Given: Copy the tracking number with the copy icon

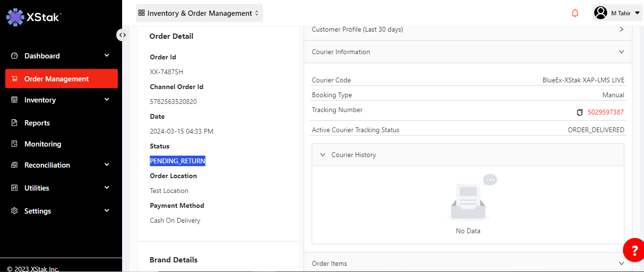Looking at the screenshot, I should [580, 113].
